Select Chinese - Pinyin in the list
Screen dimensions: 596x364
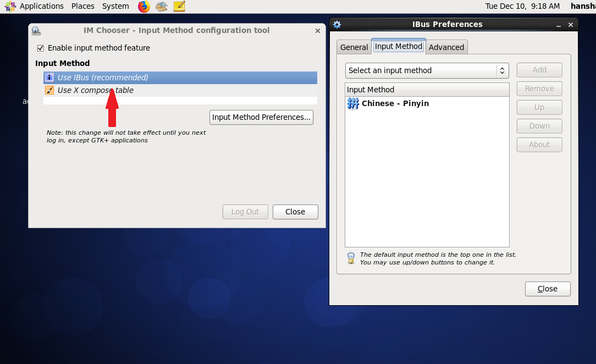tap(427, 103)
